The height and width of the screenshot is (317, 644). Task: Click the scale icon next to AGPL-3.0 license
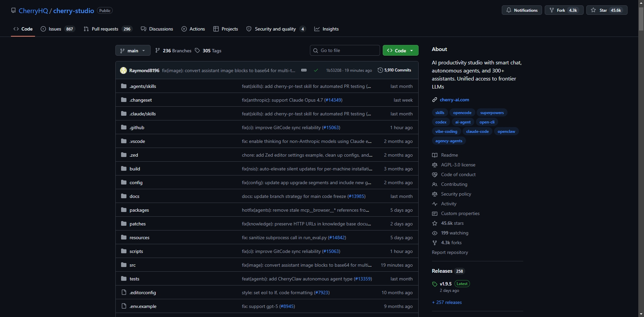pyautogui.click(x=435, y=165)
